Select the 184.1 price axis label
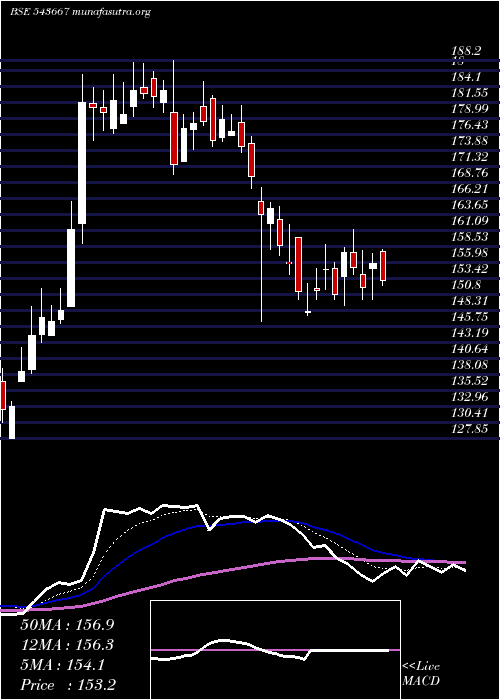The image size is (500, 700). click(466, 77)
